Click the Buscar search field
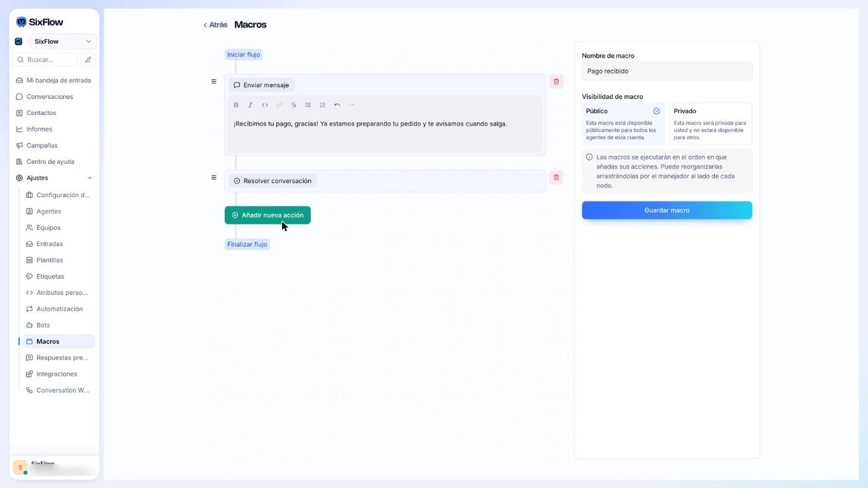 (46, 60)
